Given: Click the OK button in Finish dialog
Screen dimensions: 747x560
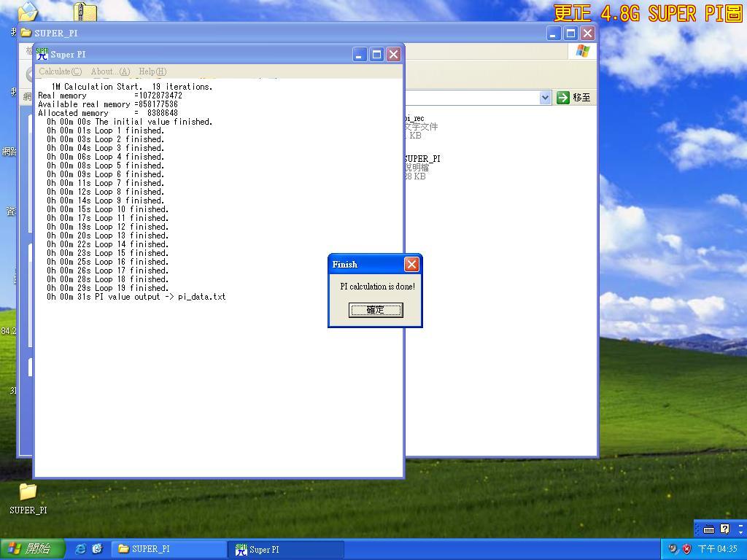Looking at the screenshot, I should (375, 310).
